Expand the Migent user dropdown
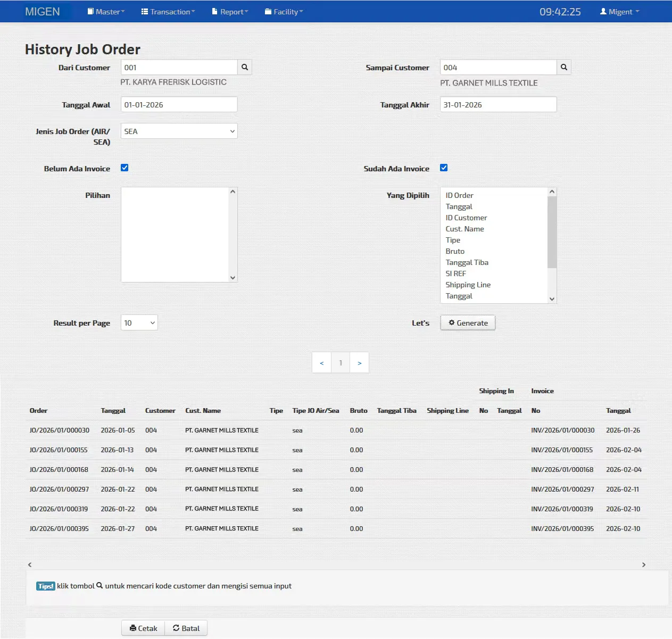The height and width of the screenshot is (639, 672). [620, 12]
